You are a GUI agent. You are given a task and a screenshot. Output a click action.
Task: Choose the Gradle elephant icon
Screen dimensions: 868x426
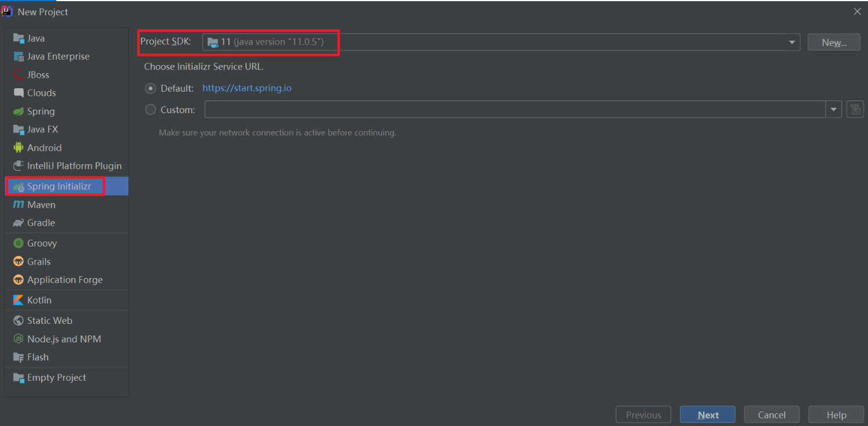(x=19, y=223)
